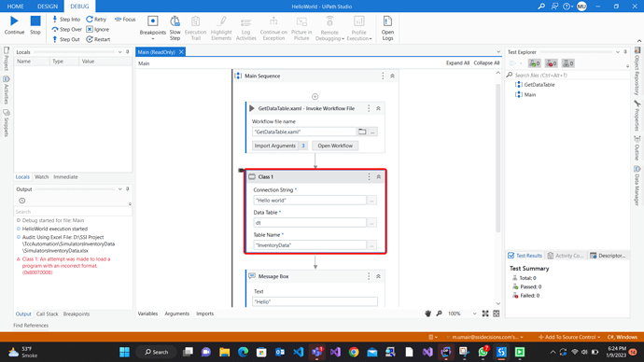The height and width of the screenshot is (362, 644).
Task: Restart the debugging session
Action: click(98, 39)
